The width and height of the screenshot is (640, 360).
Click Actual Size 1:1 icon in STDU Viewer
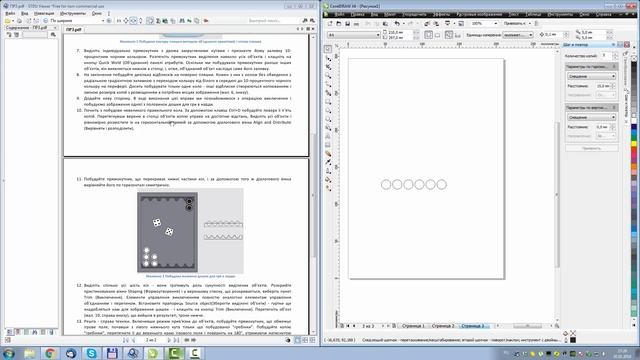119,20
